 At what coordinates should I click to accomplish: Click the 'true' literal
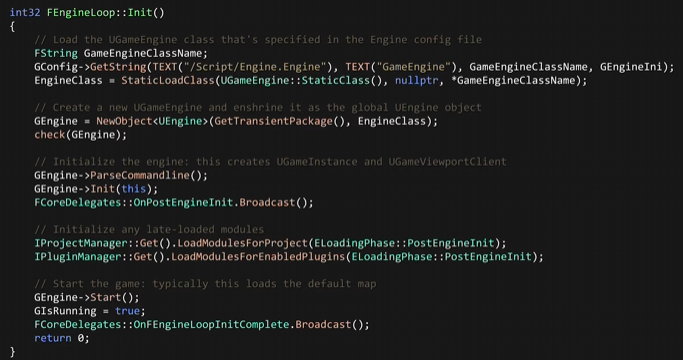[x=127, y=311]
